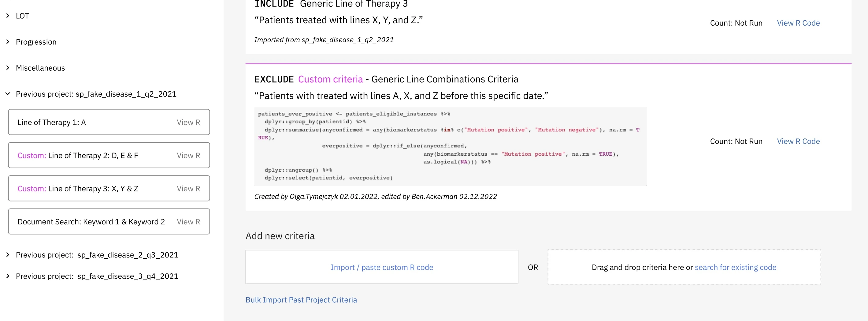View R for Line of Therapy 2
Image resolution: width=868 pixels, height=321 pixels.
[x=188, y=155]
